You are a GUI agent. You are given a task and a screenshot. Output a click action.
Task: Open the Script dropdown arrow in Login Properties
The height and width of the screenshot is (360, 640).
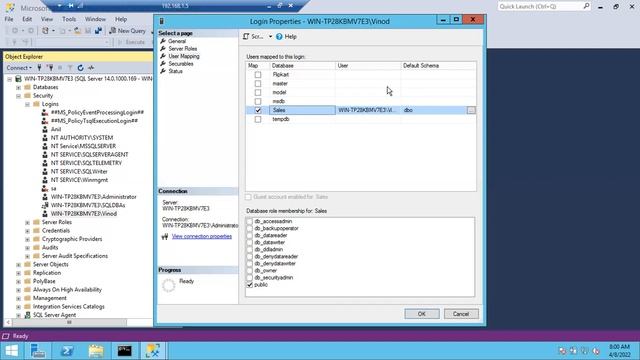270,37
